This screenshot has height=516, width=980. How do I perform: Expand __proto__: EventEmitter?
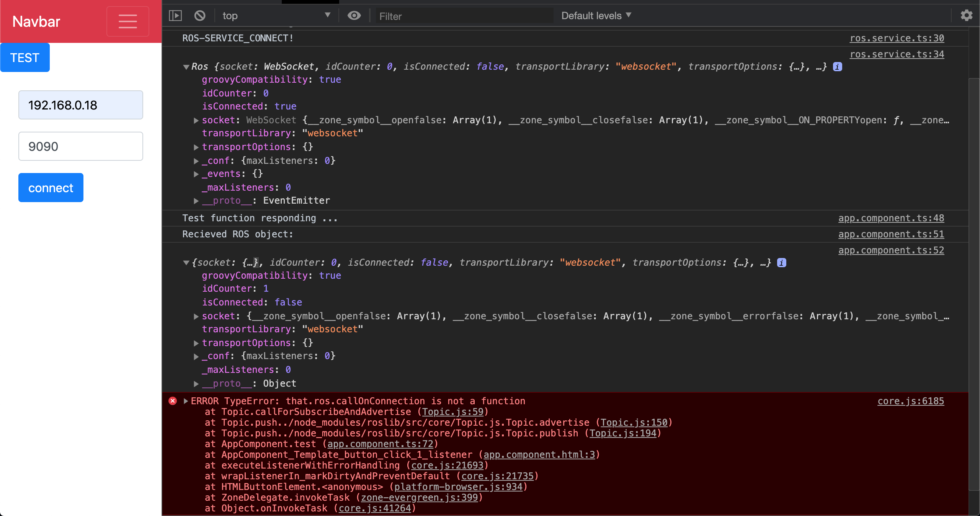point(196,201)
